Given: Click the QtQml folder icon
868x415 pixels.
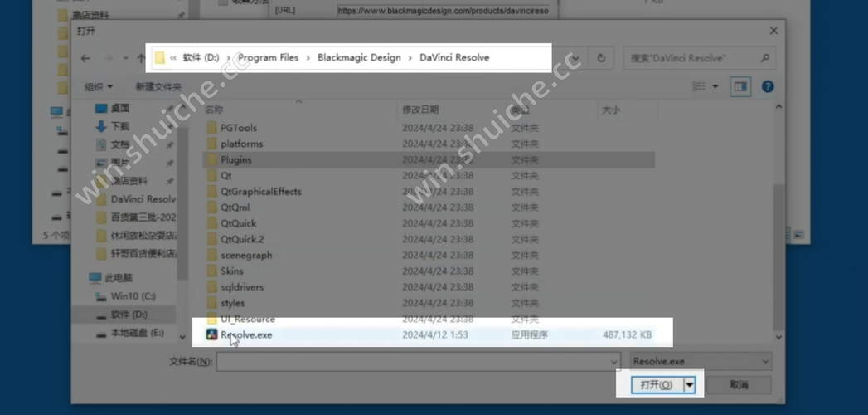Looking at the screenshot, I should click(211, 207).
